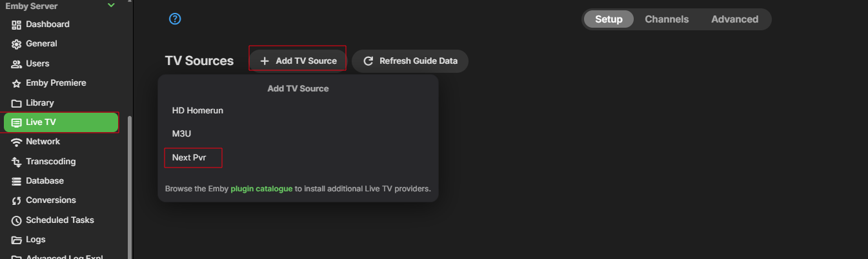Click the General gear icon
The height and width of the screenshot is (259, 868).
click(x=17, y=44)
